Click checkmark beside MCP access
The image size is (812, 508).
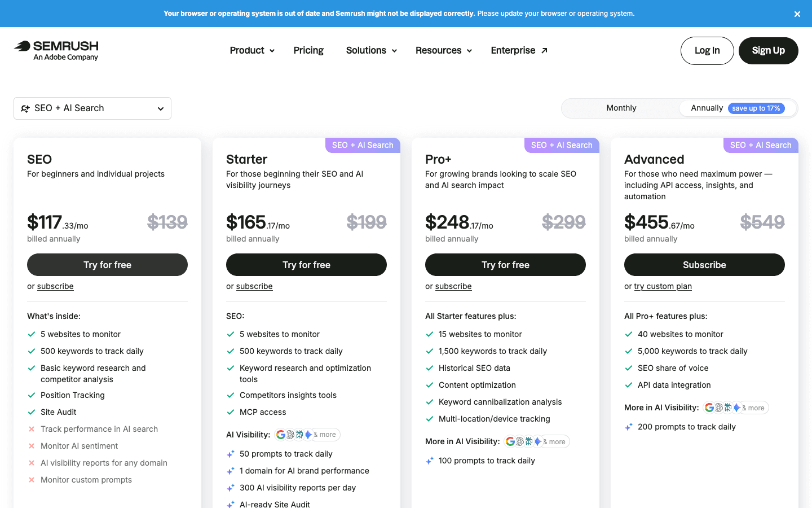[231, 412]
